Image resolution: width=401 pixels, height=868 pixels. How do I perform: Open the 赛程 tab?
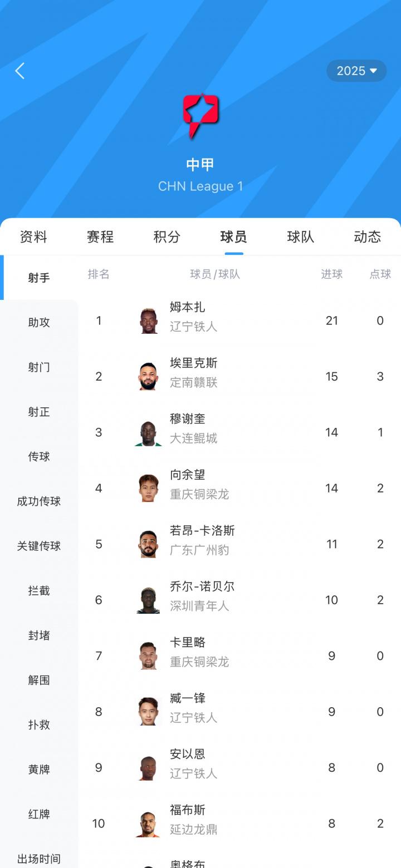[99, 236]
